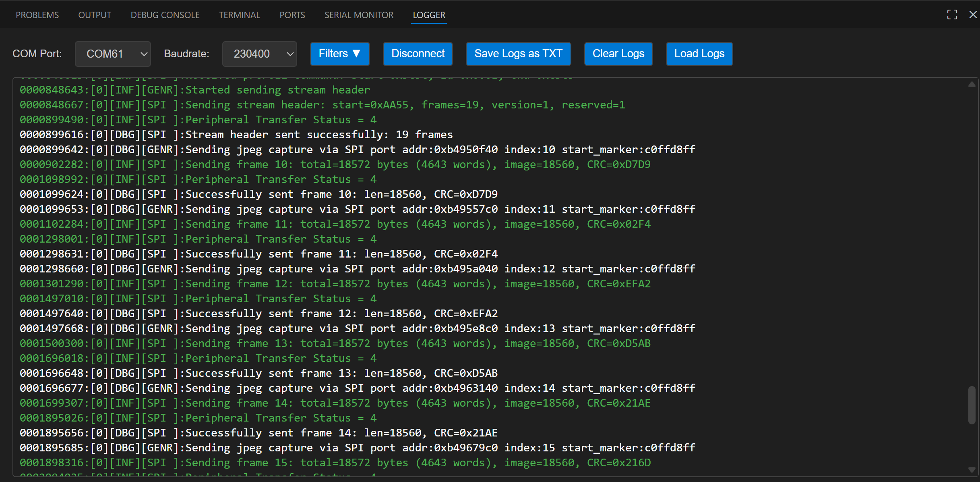Close the panel with the X icon
The width and height of the screenshot is (980, 482).
pyautogui.click(x=973, y=15)
